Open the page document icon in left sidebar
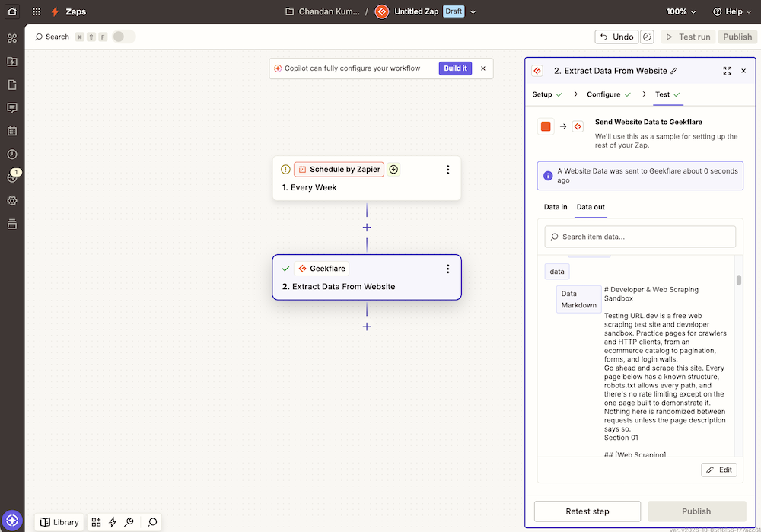Viewport: 761px width, 532px height. [x=12, y=85]
